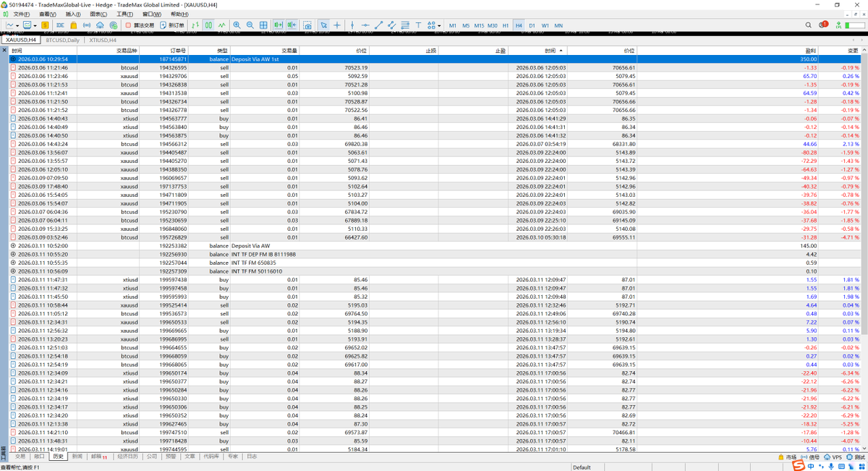Image resolution: width=868 pixels, height=471 pixels.
Task: Switch to the 日志 bottom tab
Action: pos(251,457)
